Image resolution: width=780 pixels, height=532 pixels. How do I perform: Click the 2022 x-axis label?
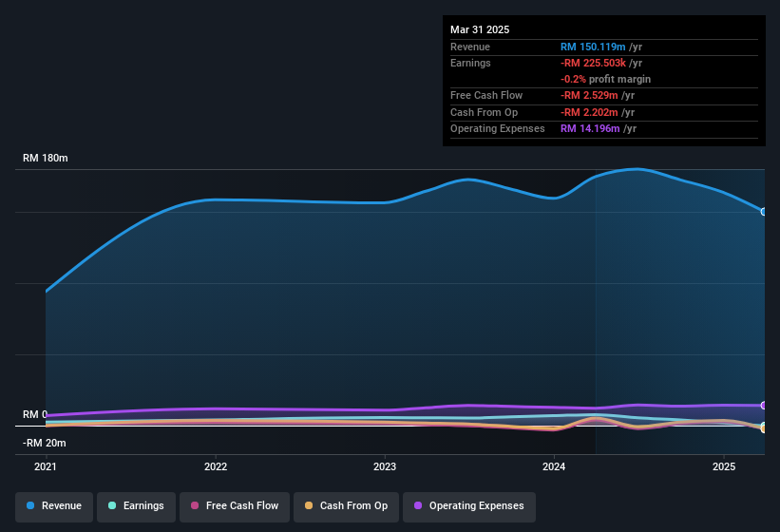[x=216, y=466]
